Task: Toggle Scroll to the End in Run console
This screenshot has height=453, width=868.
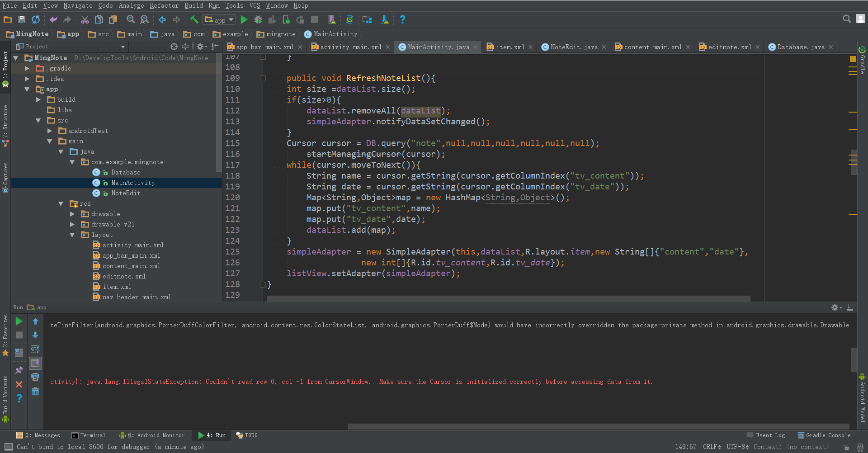Action: [x=35, y=363]
